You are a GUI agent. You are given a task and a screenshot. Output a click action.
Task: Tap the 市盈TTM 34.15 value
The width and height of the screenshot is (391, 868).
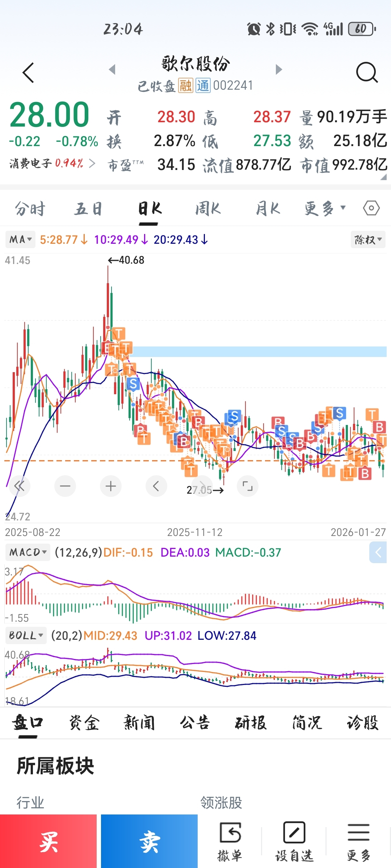point(176,165)
